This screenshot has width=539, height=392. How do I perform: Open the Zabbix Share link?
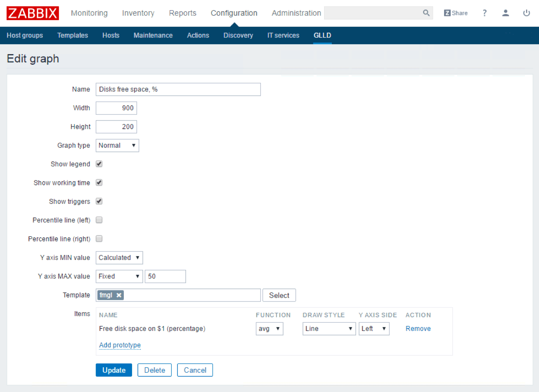click(x=456, y=13)
